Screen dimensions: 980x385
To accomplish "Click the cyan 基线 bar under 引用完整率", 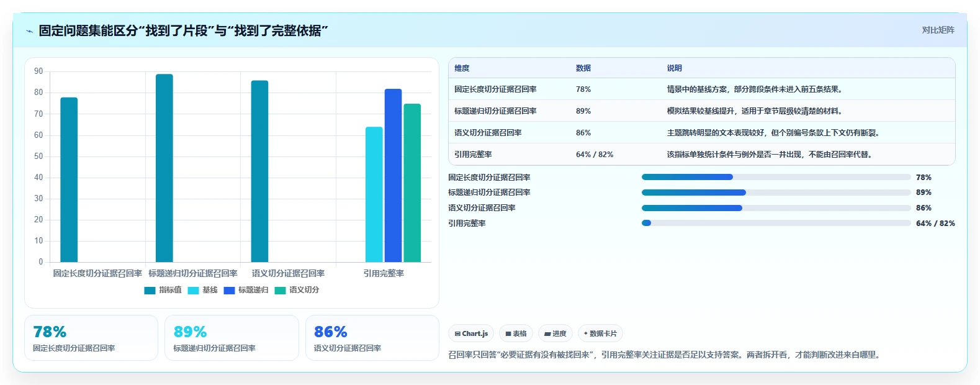I will click(x=374, y=194).
